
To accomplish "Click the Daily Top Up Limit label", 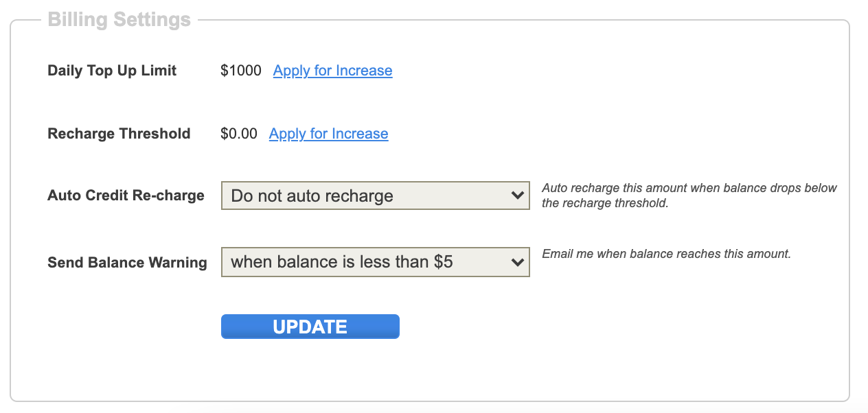I will 112,71.
